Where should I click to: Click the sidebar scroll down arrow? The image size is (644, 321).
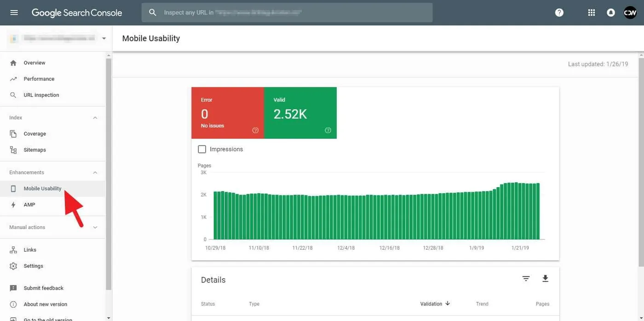tap(109, 318)
